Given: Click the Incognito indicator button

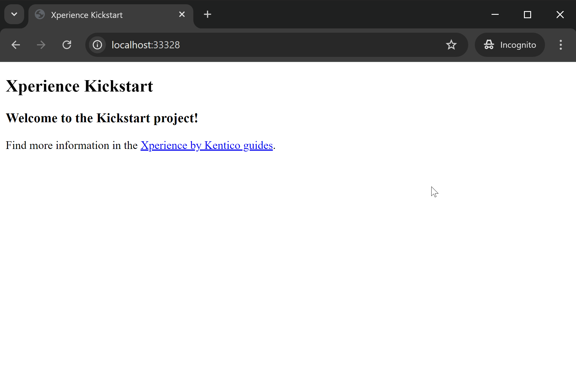Looking at the screenshot, I should 510,45.
